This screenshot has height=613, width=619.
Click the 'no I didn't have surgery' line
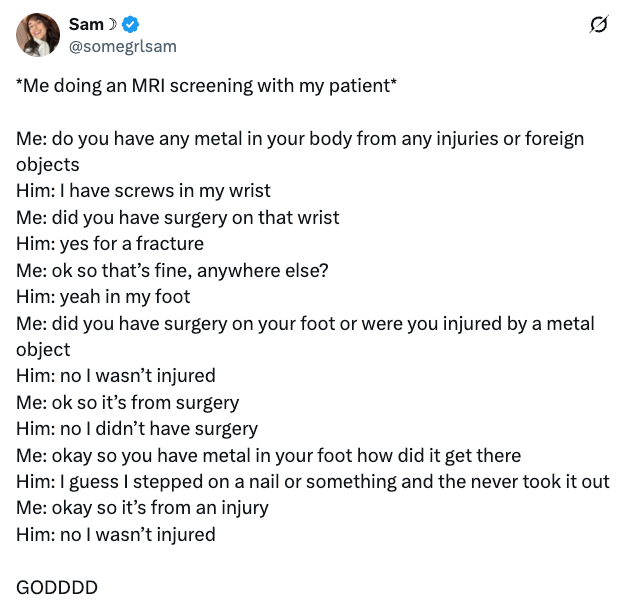[137, 429]
